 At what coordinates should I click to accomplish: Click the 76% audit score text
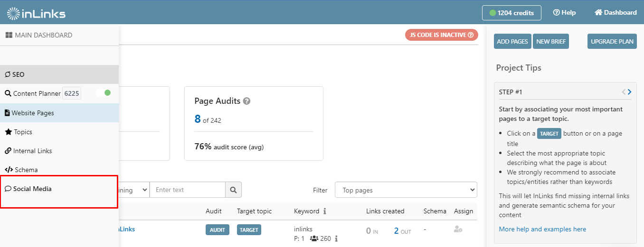(x=229, y=146)
